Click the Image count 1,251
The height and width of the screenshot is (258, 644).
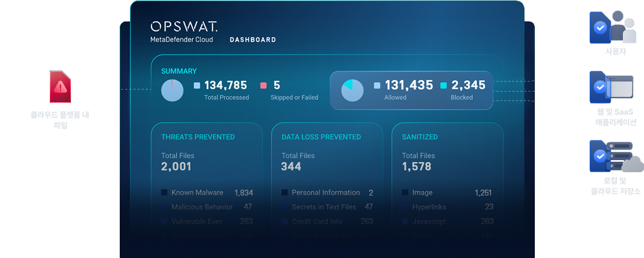[x=483, y=193]
